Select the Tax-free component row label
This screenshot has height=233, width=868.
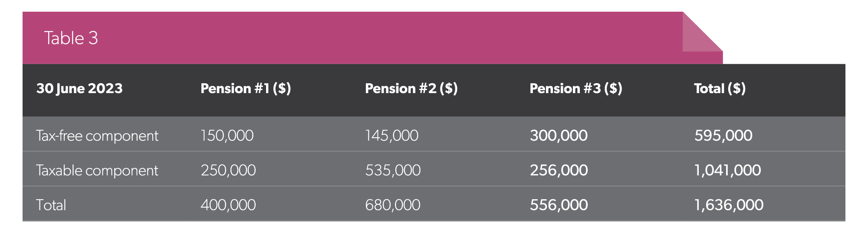(97, 136)
